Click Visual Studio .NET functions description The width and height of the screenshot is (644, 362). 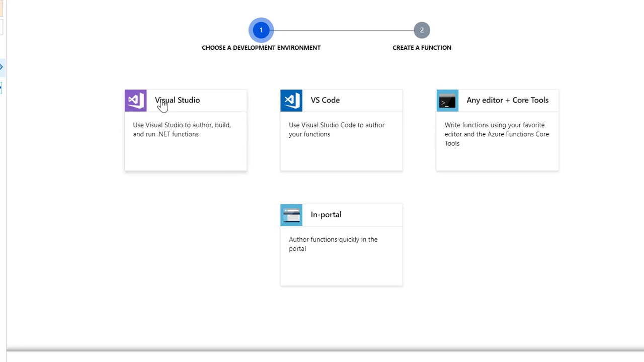[x=182, y=130]
